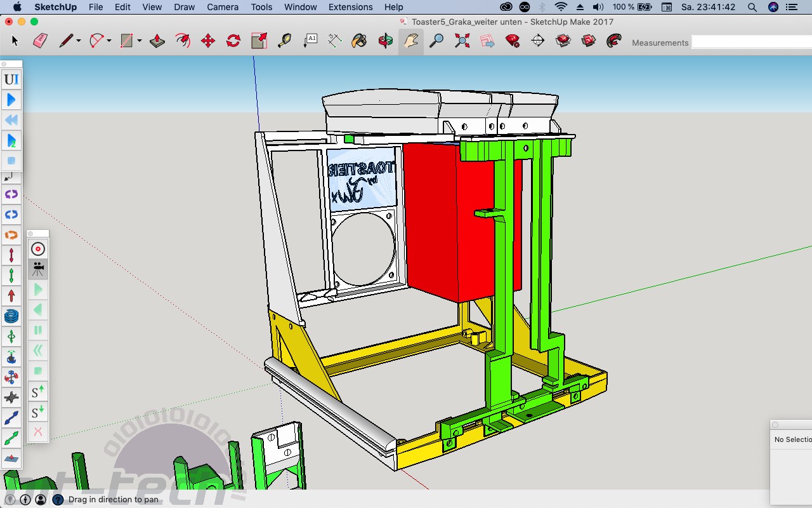Click the purple loop joint icon

pos(11,194)
